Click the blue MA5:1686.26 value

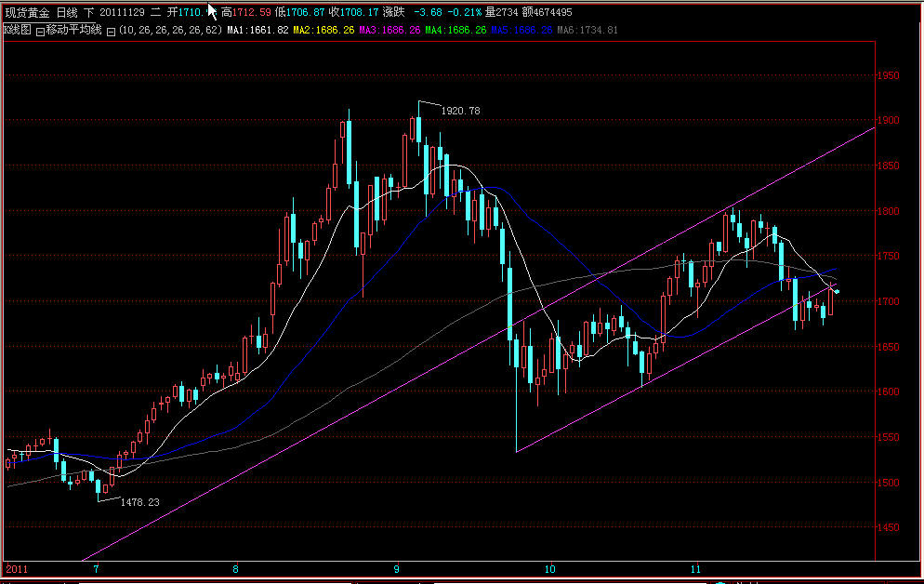(521, 30)
